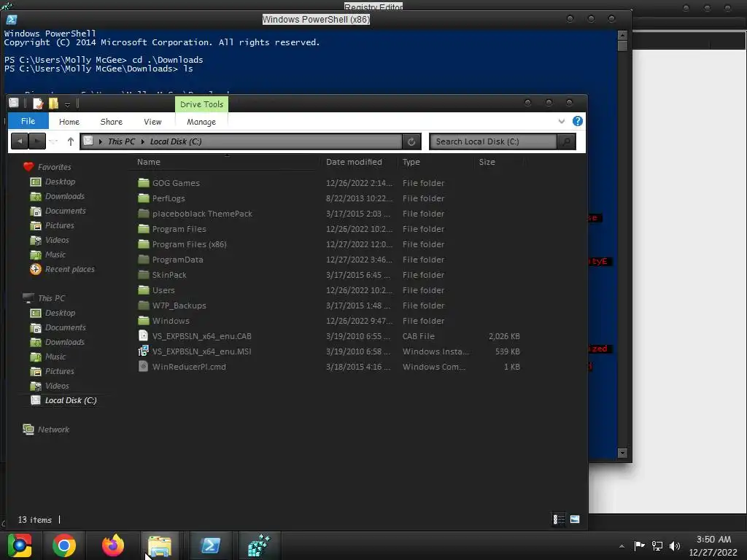This screenshot has width=747, height=560.
Task: Select the Program Files folder icon
Action: click(x=144, y=229)
